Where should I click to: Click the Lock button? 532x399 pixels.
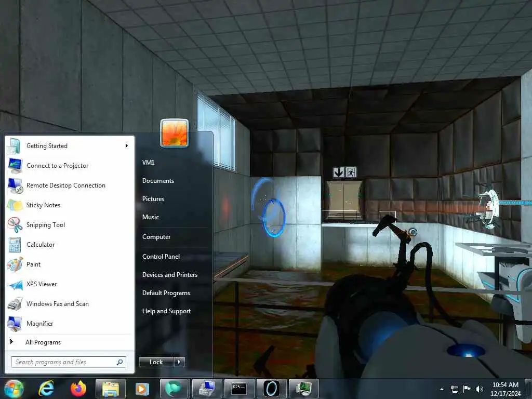[156, 362]
